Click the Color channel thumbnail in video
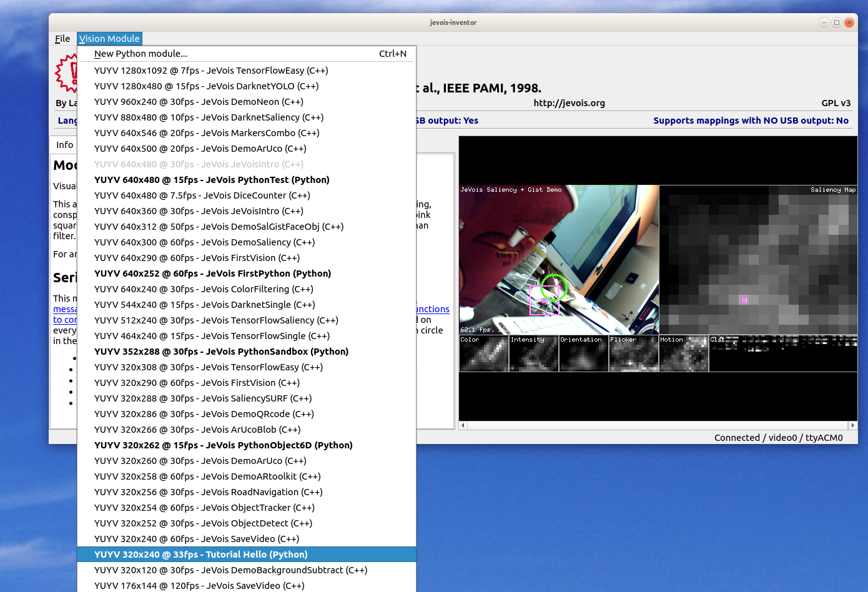 [484, 353]
